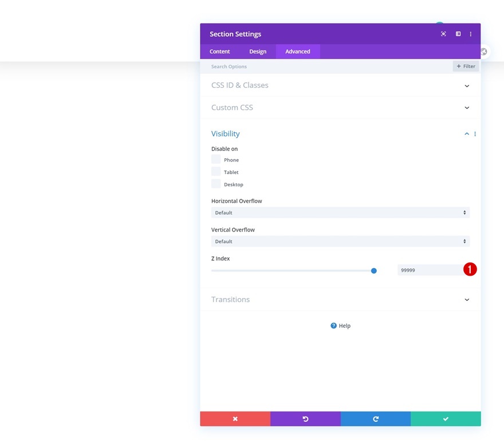Save settings with the green checkmark button
The width and height of the screenshot is (504, 447).
click(x=446, y=419)
